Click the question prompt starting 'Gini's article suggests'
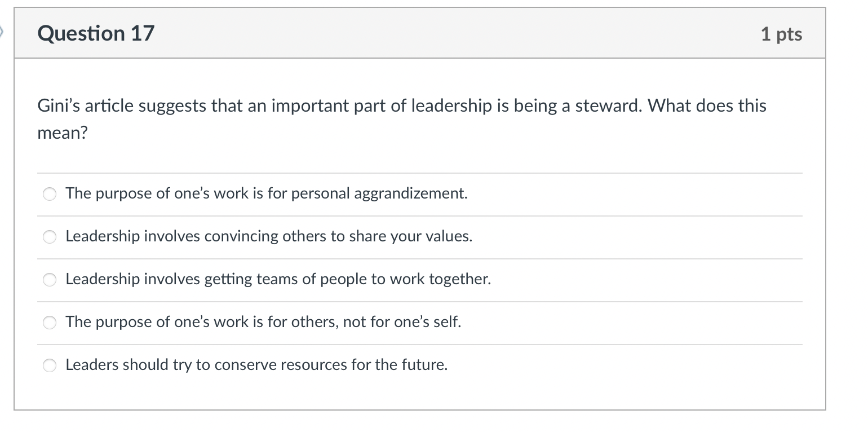Image resolution: width=868 pixels, height=432 pixels. pyautogui.click(x=401, y=107)
